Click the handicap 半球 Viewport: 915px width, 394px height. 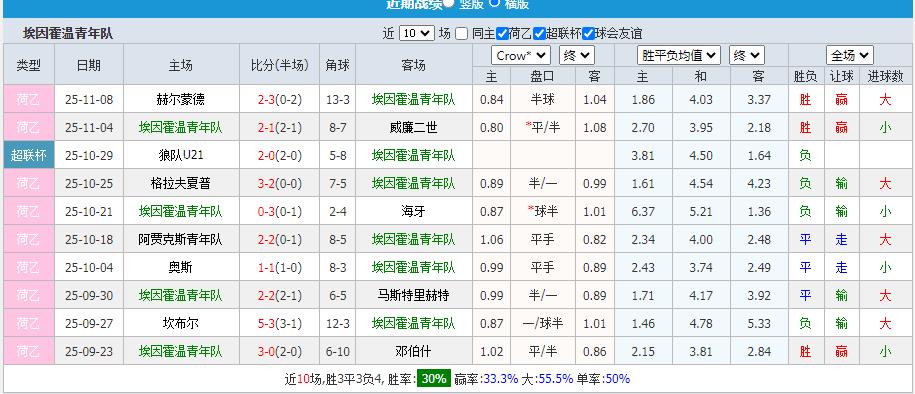pyautogui.click(x=542, y=99)
